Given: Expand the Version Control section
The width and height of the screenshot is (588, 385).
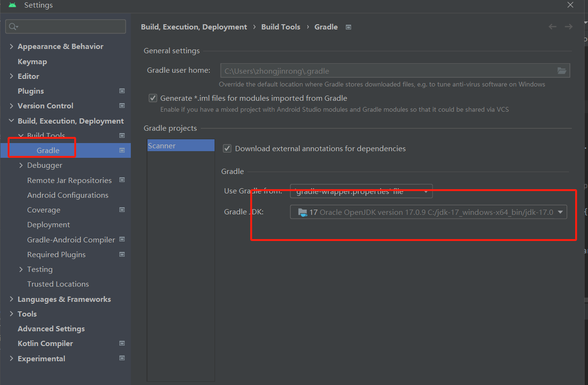Looking at the screenshot, I should click(x=11, y=106).
